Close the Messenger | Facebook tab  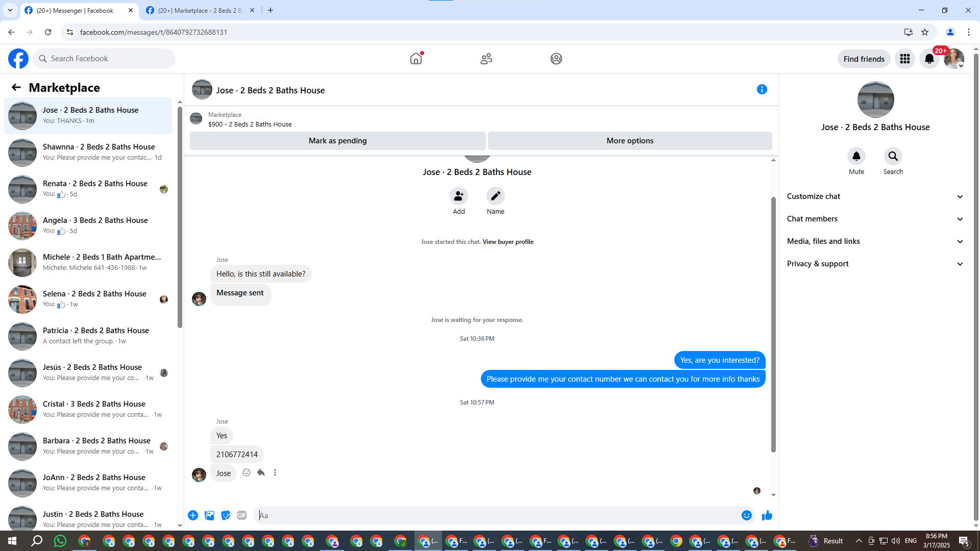click(x=131, y=10)
